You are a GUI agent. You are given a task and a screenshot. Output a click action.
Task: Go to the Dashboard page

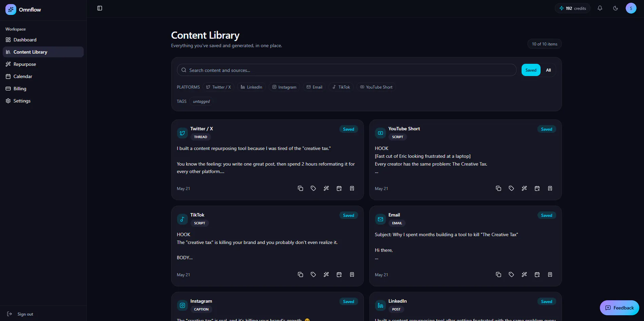point(43,40)
